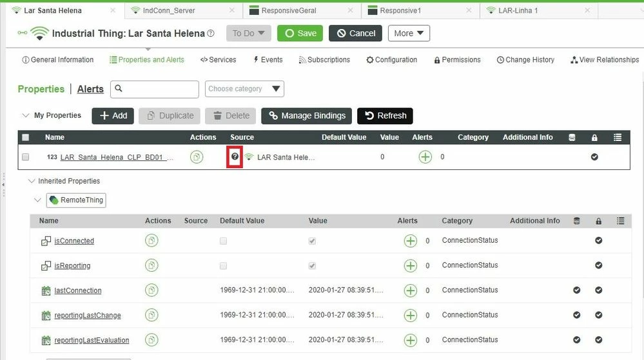Viewport: 644px width, 360px height.
Task: Click the Industrial Thing wifi icon in page header
Action: (x=39, y=33)
